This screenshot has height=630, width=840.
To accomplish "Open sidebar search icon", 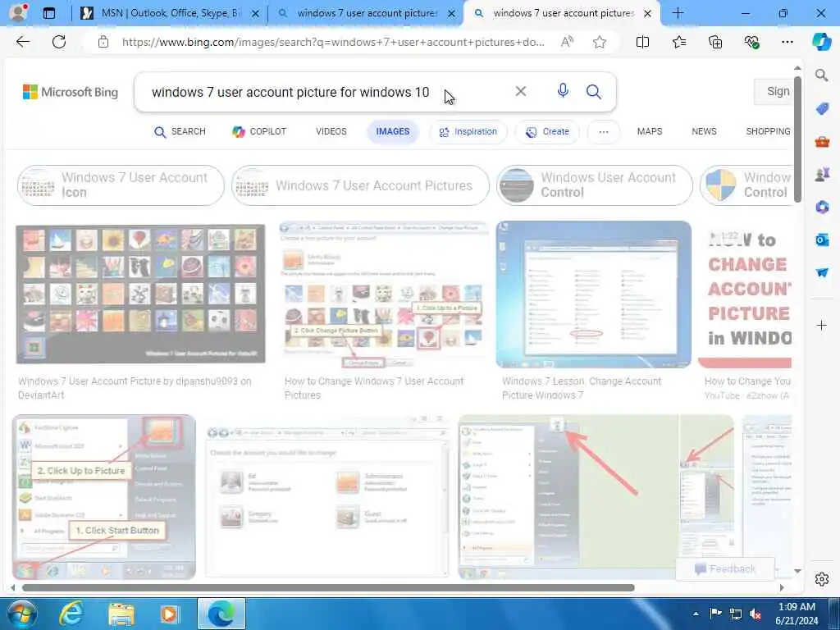I will (x=822, y=75).
